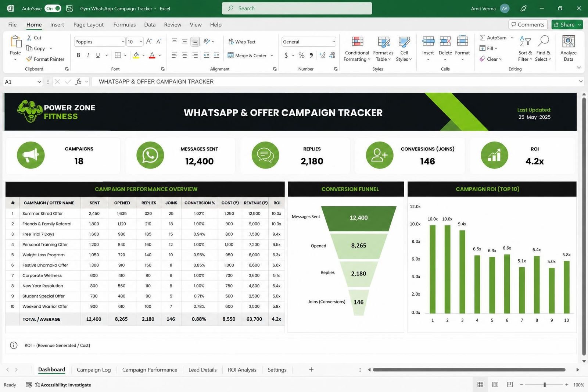Screen dimensions: 588x392
Task: Expand the AutoSum dropdown arrow
Action: click(x=512, y=38)
